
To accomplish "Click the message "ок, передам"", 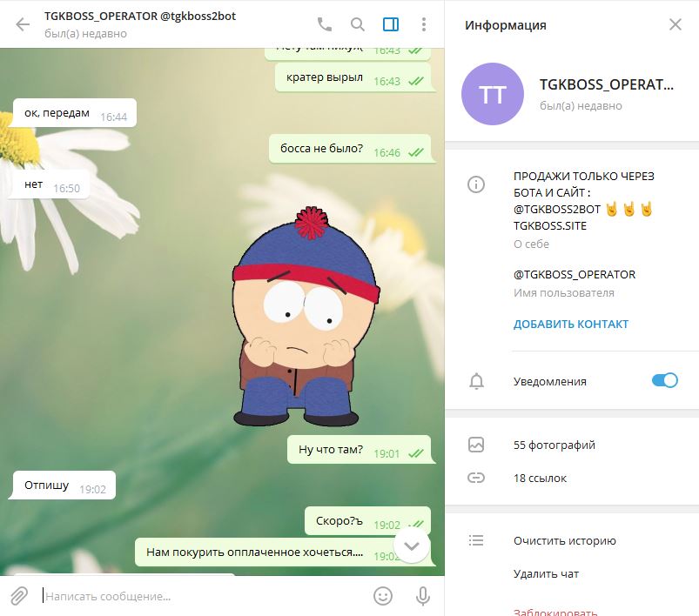I will click(75, 113).
